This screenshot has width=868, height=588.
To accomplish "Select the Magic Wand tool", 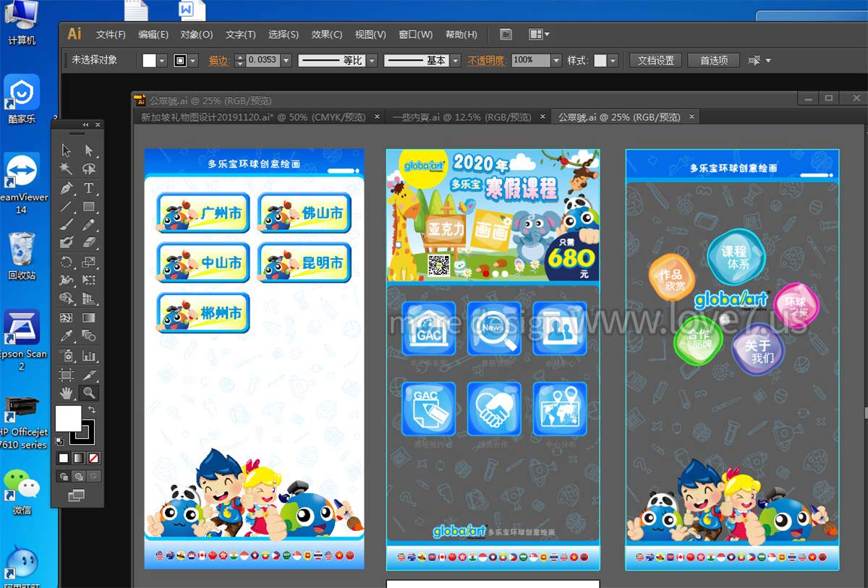I will 67,169.
